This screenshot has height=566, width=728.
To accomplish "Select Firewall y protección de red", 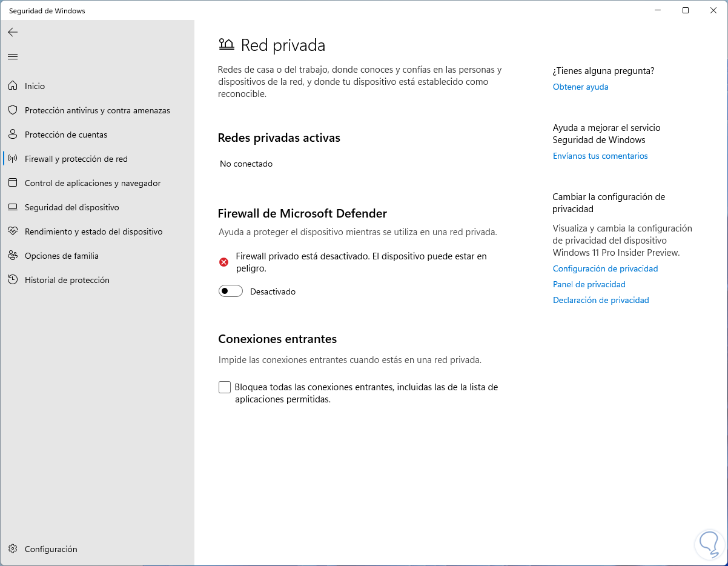I will coord(97,159).
